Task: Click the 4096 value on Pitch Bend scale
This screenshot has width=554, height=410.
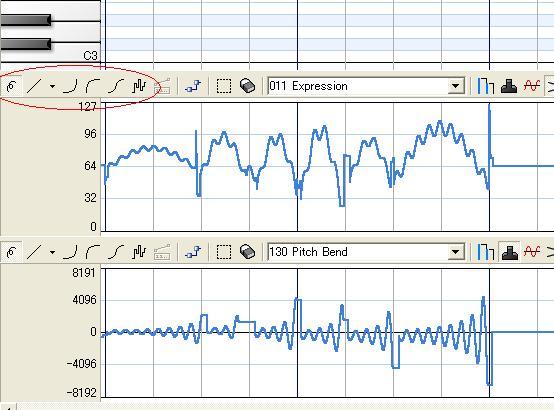Action: pos(84,300)
